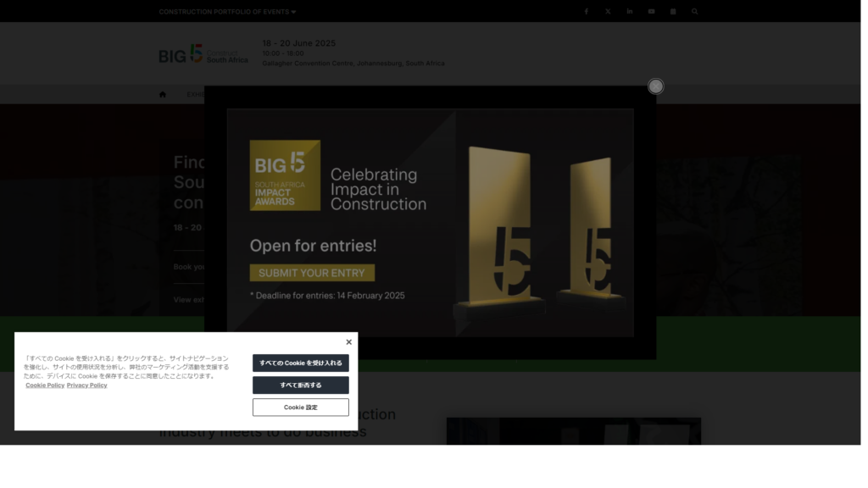Click 'Celebrating Impact in Construction' text
Viewport: 868px width, 488px height.
click(x=379, y=189)
